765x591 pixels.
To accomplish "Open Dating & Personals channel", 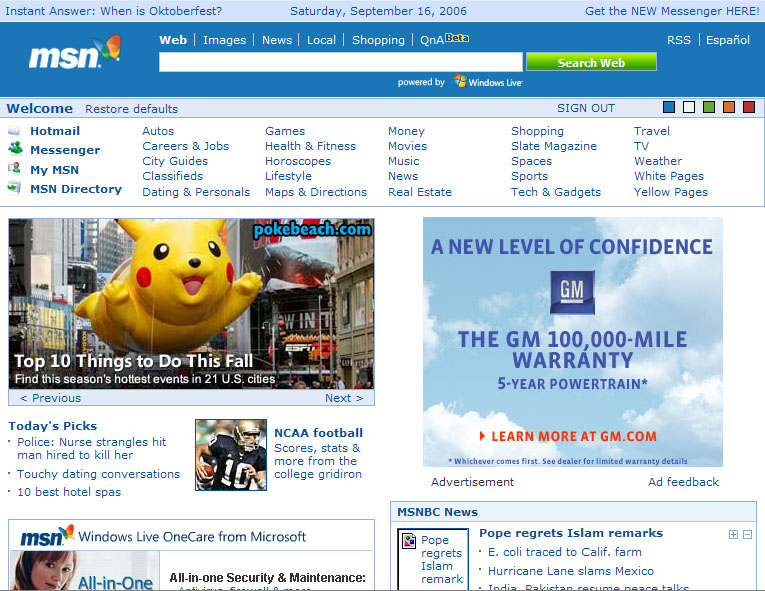I will pos(196,192).
